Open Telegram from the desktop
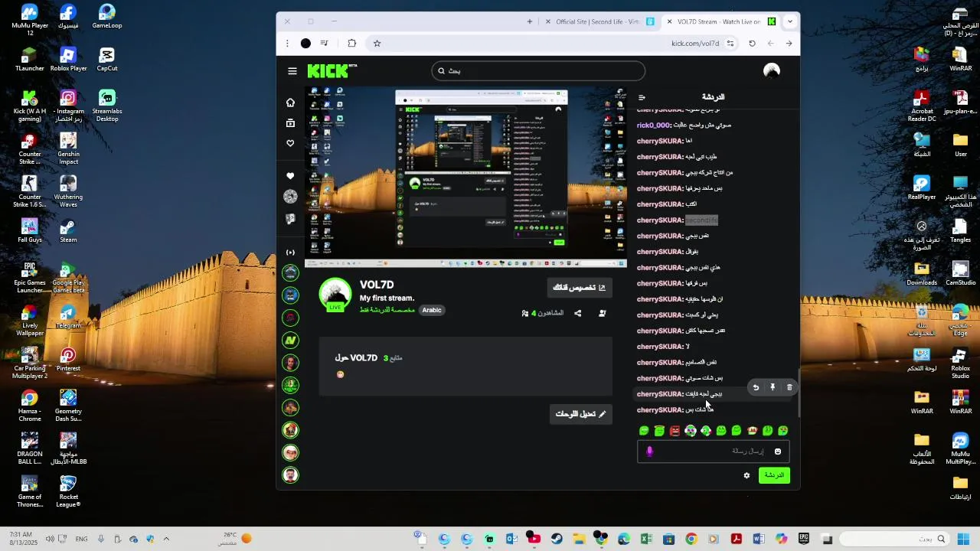The height and width of the screenshot is (551, 980). click(x=68, y=317)
